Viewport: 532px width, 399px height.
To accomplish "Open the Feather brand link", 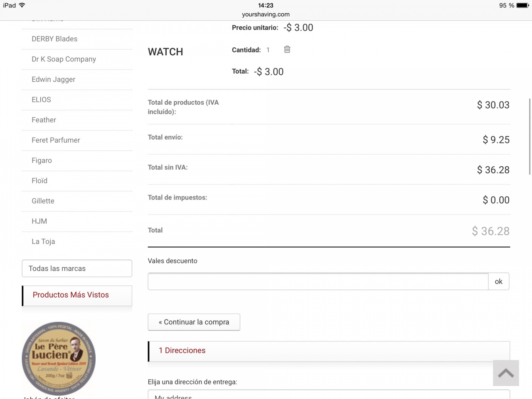I will click(x=44, y=120).
